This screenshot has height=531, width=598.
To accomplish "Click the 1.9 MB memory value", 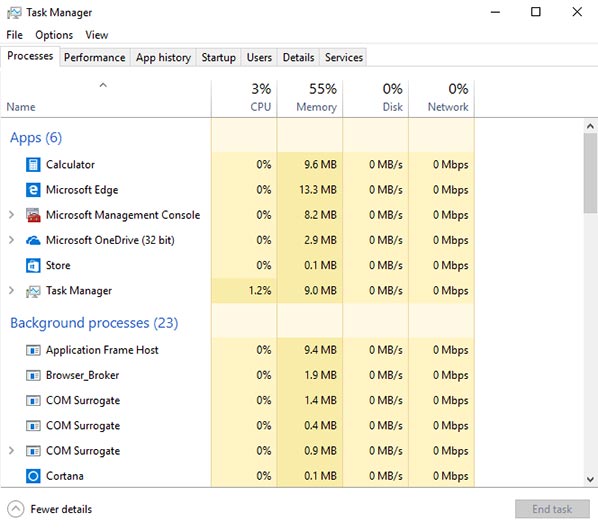I will point(320,375).
